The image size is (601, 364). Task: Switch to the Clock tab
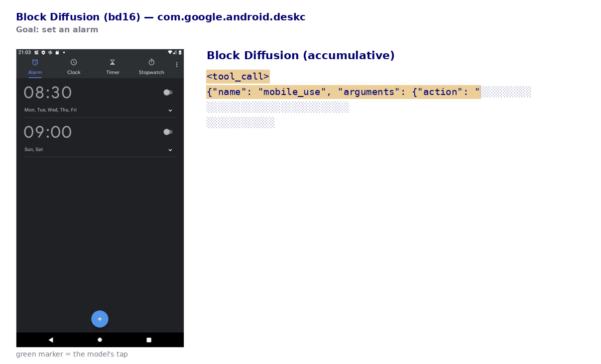pos(74,67)
